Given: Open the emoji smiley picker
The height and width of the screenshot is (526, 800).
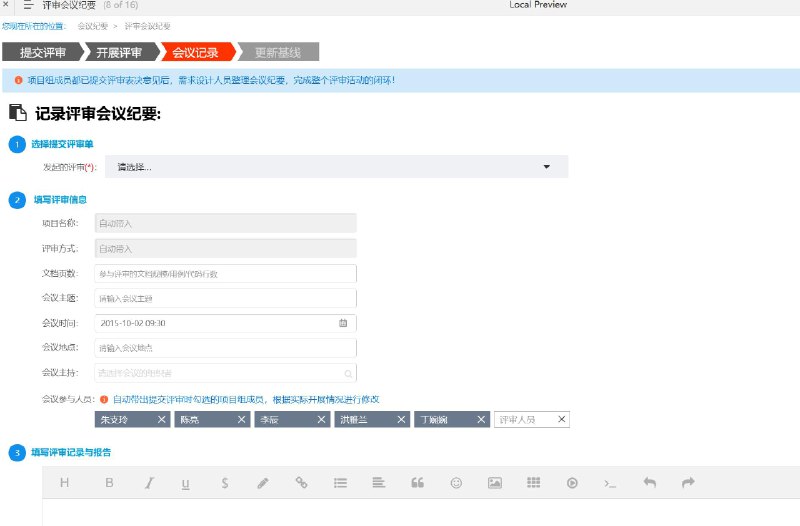Looking at the screenshot, I should click(x=456, y=483).
